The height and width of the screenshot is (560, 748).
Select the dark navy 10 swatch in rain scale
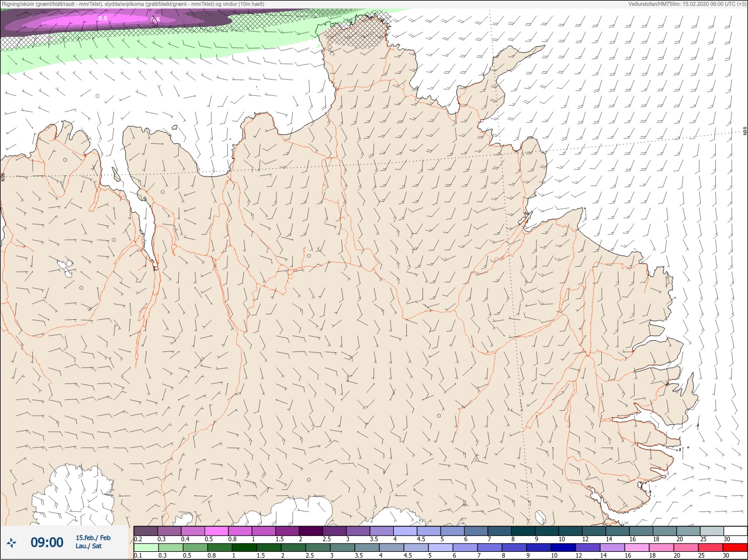click(x=563, y=548)
